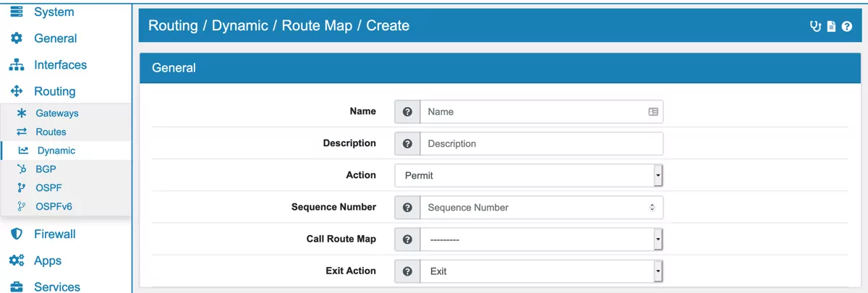Click help icon beside Description field

coord(407,144)
